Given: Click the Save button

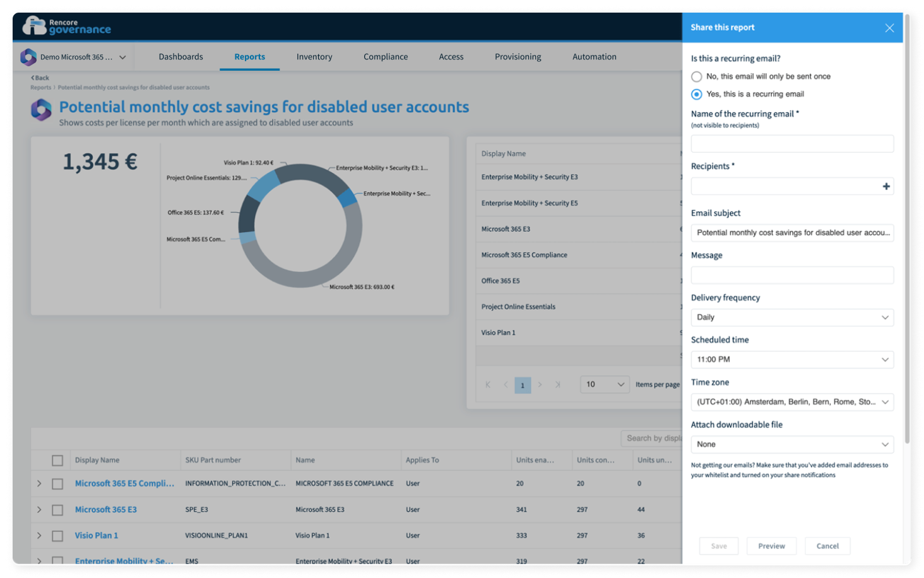Looking at the screenshot, I should (719, 546).
